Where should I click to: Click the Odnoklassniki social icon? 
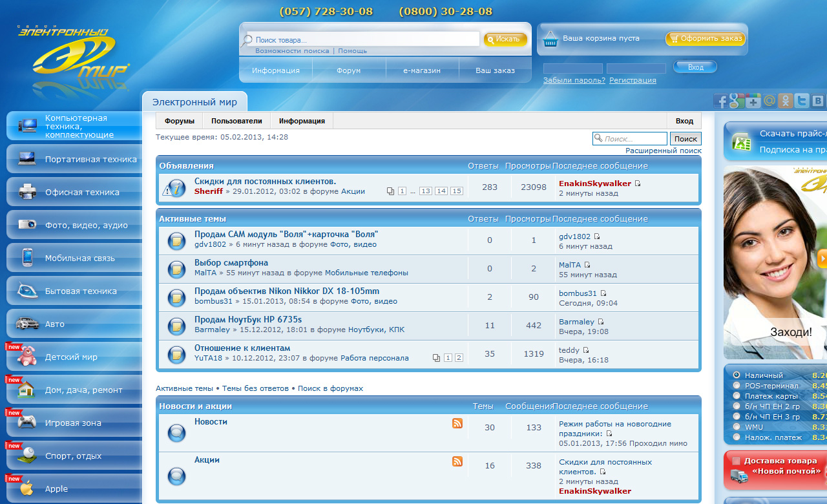(x=785, y=101)
